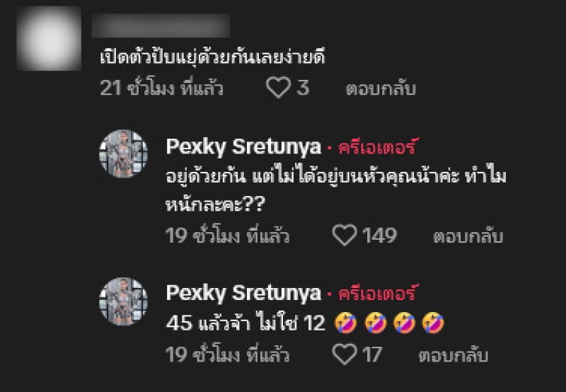Click ตอบกลับ on the 21-hour-old comment

click(x=380, y=89)
